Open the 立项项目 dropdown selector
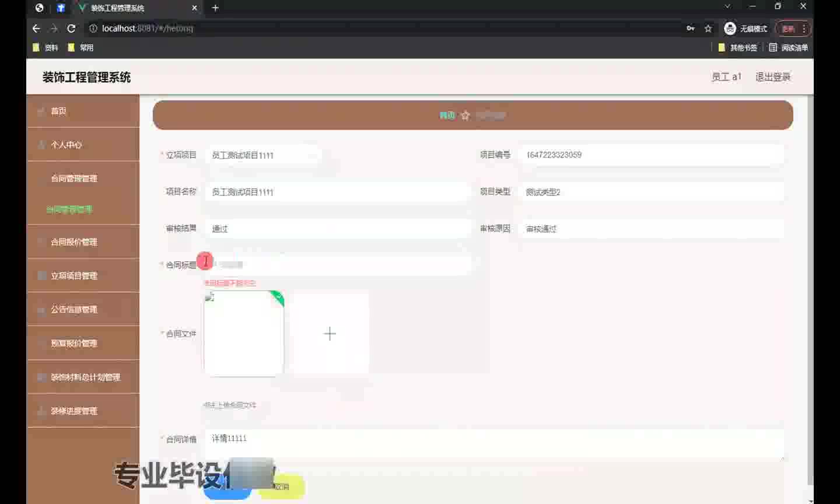The image size is (840, 504). (x=262, y=155)
